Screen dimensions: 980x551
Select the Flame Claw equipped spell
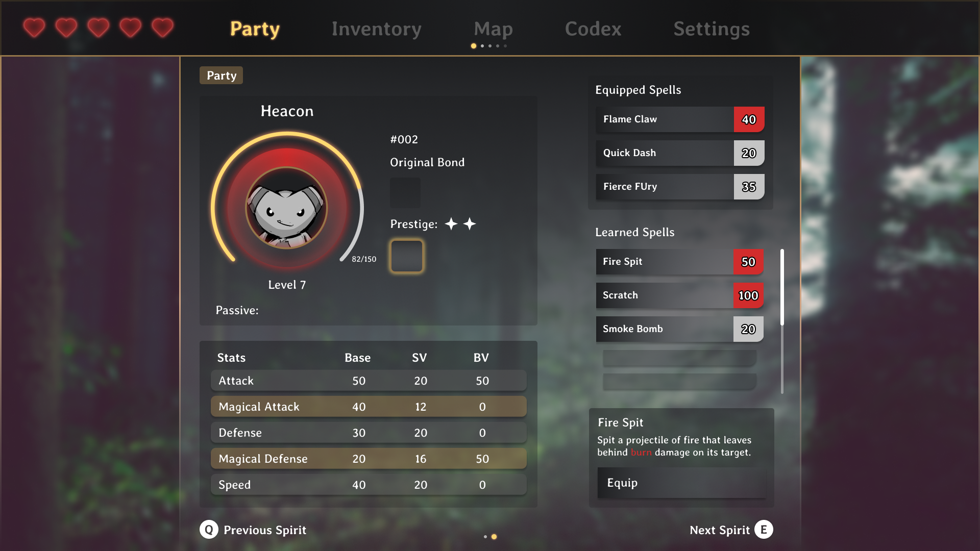[x=680, y=119]
